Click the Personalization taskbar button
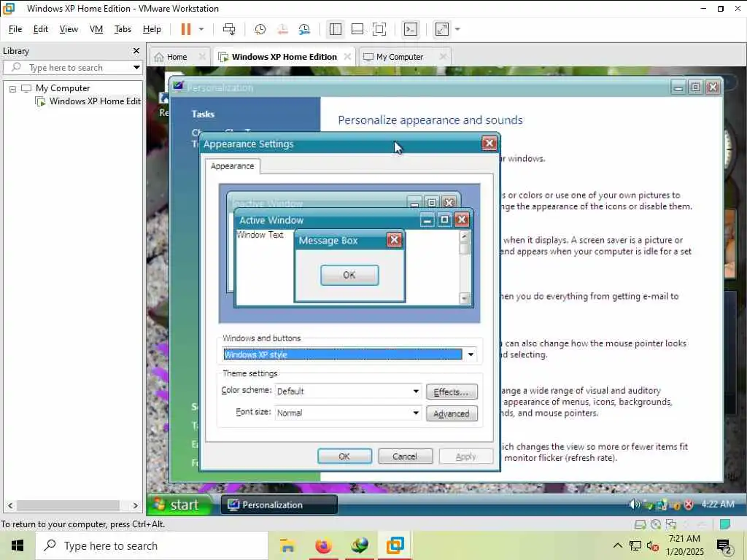This screenshot has height=560, width=747. [279, 505]
